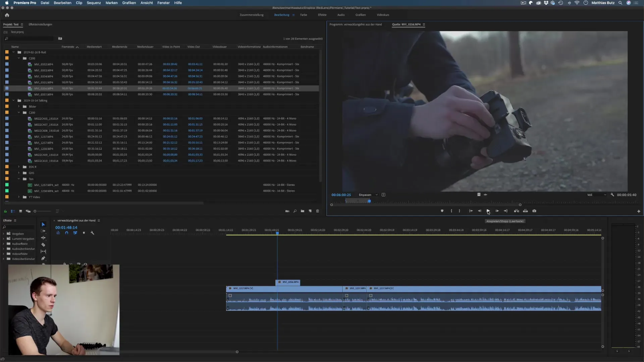Switch to Programm monitor tab
644x362 pixels.
click(356, 24)
